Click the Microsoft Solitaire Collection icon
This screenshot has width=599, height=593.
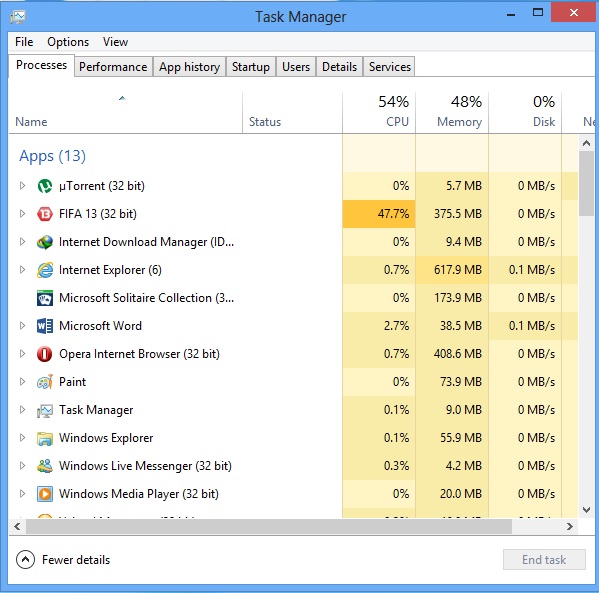click(x=45, y=298)
